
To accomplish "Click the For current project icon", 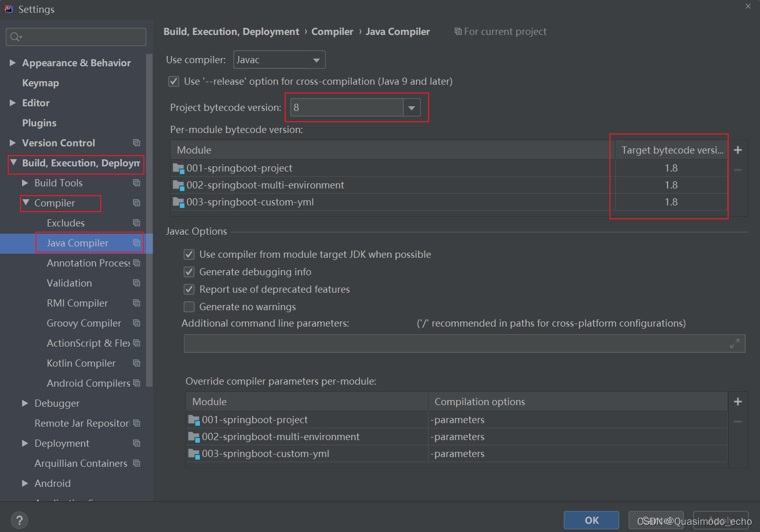I will (458, 31).
